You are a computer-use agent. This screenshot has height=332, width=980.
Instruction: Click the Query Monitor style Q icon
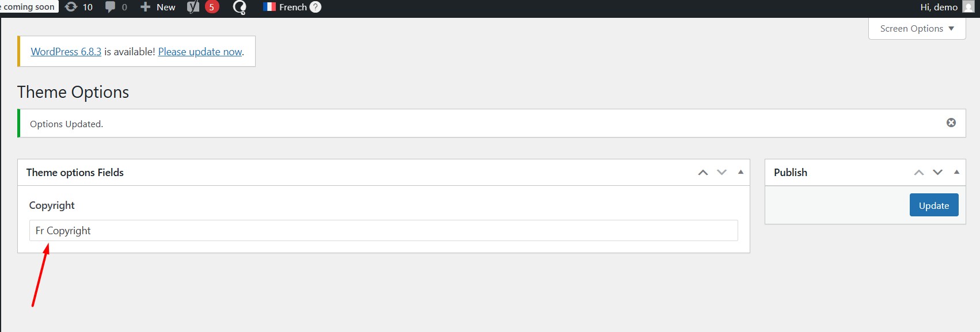pyautogui.click(x=240, y=7)
